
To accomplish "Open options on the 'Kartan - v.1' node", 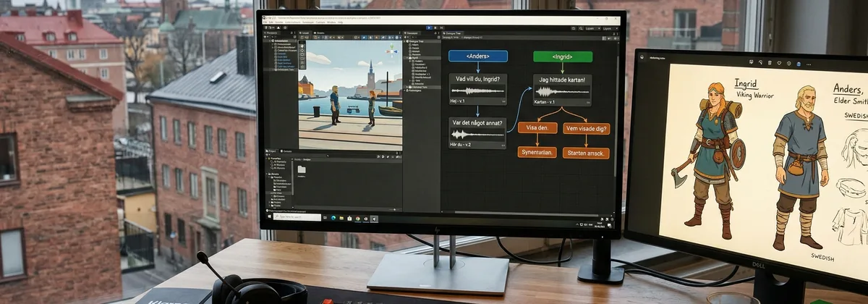I will [x=587, y=102].
